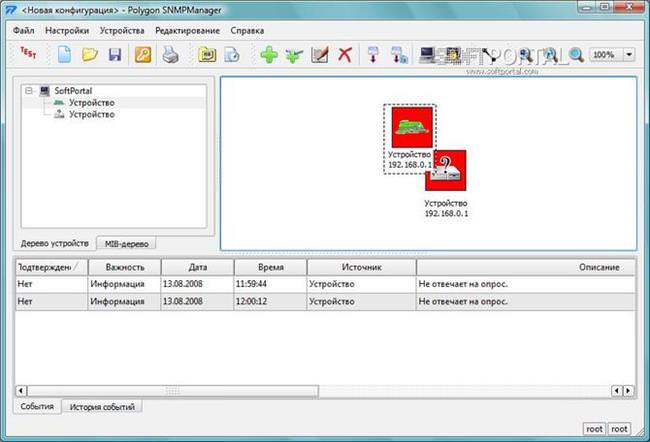650x442 pixels.
Task: Edit device with the pencil notepad icon
Action: point(320,55)
